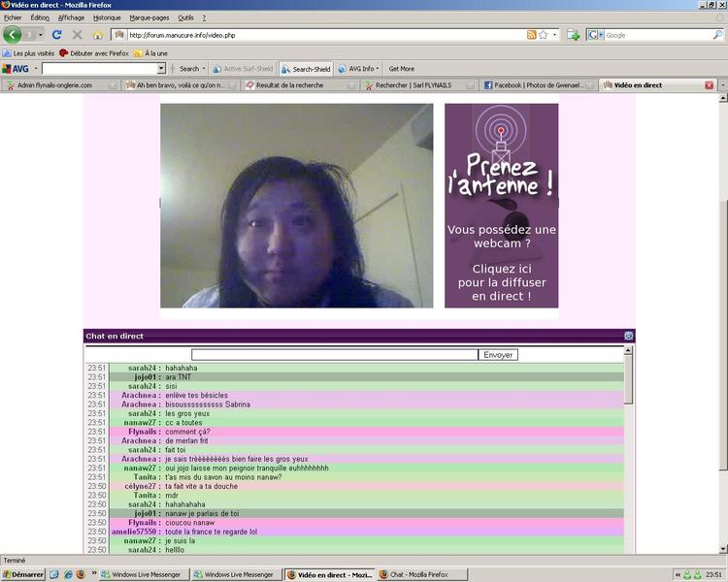Open the AVG search box dropdown arrow
The height and width of the screenshot is (582, 728).
click(x=161, y=69)
